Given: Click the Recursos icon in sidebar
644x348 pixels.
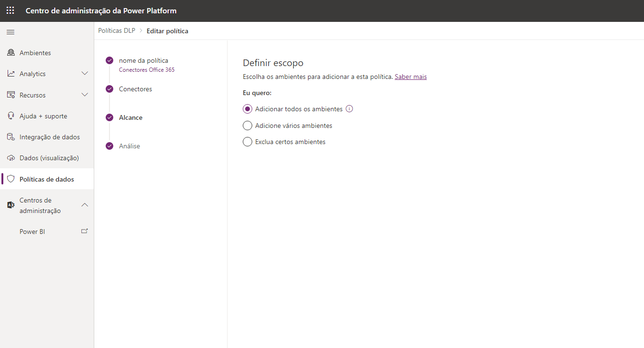Looking at the screenshot, I should [x=11, y=95].
